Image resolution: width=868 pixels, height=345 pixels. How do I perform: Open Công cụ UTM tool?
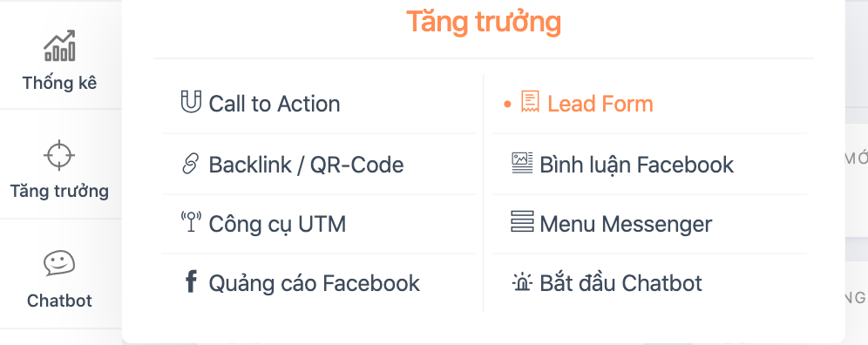[x=277, y=224]
